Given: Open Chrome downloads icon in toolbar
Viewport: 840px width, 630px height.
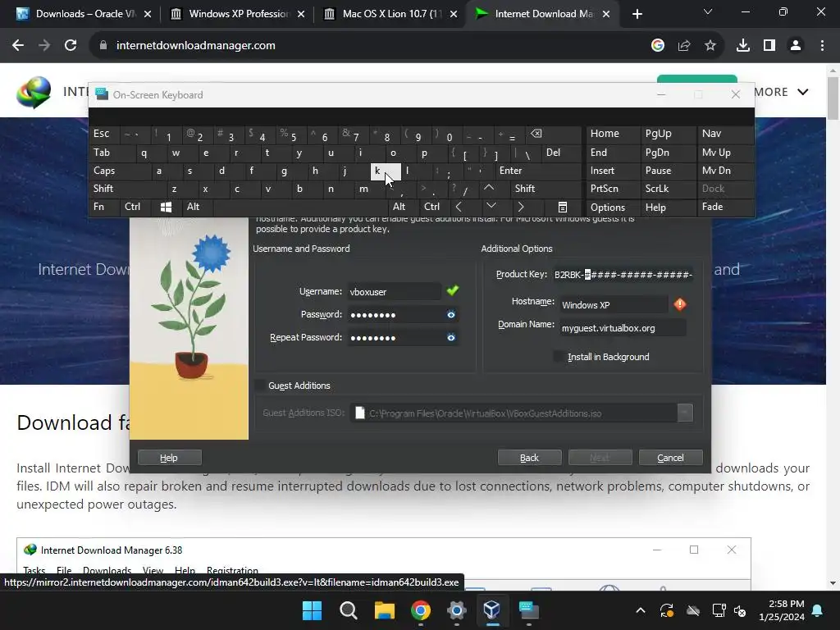Looking at the screenshot, I should pos(742,46).
